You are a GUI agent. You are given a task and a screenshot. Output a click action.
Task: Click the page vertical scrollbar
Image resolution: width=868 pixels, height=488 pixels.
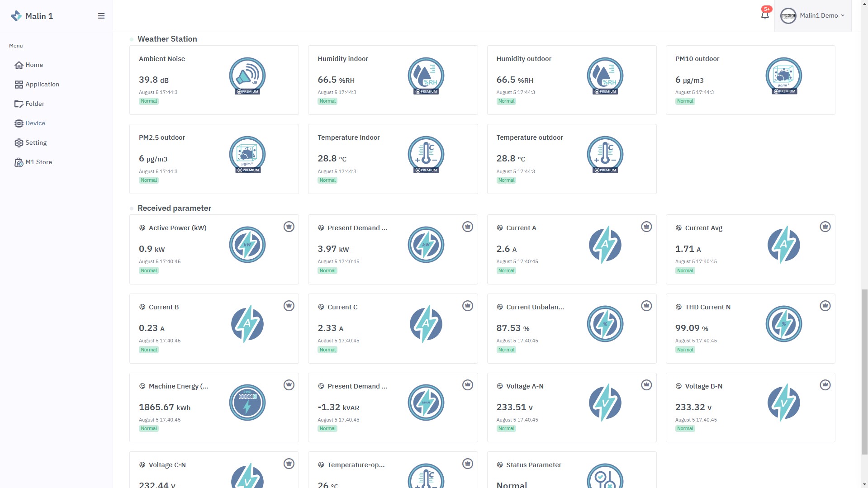(x=864, y=371)
